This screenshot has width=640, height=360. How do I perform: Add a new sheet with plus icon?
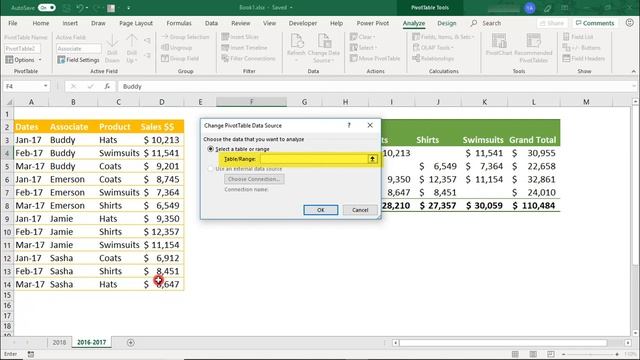click(x=131, y=342)
